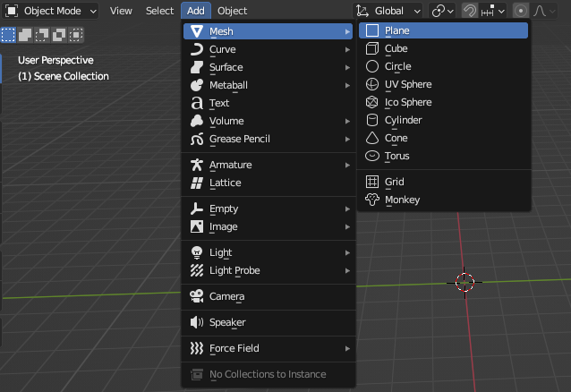Open the Select menu
Image resolution: width=571 pixels, height=392 pixels.
tap(159, 11)
